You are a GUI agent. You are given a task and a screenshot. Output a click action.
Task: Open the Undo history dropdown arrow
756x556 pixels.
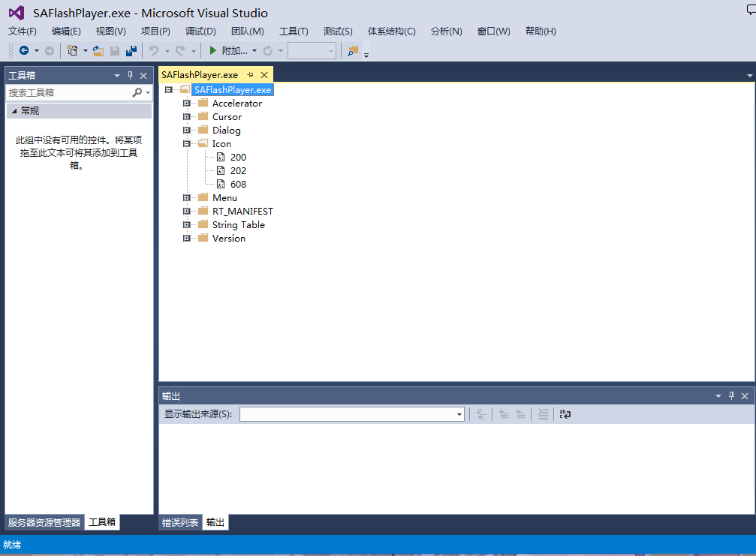tap(167, 50)
